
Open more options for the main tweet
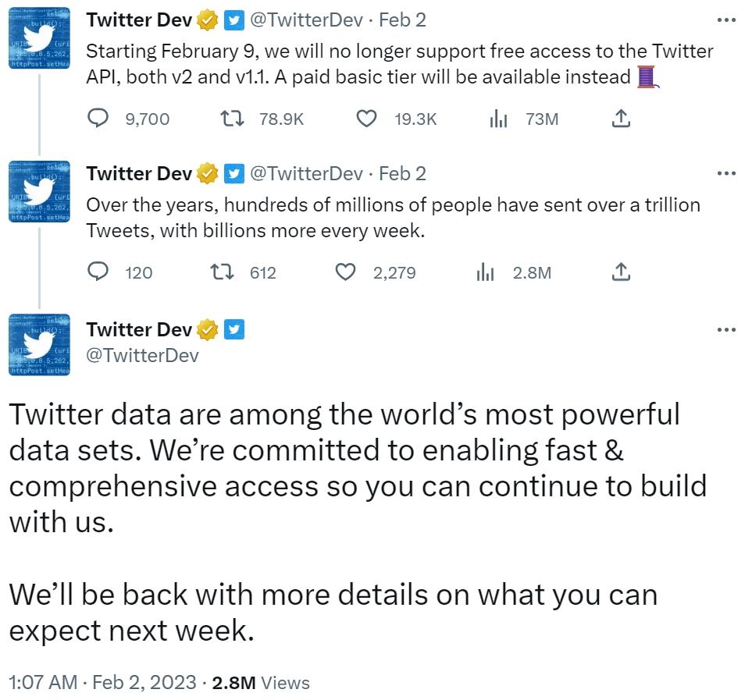click(x=726, y=329)
